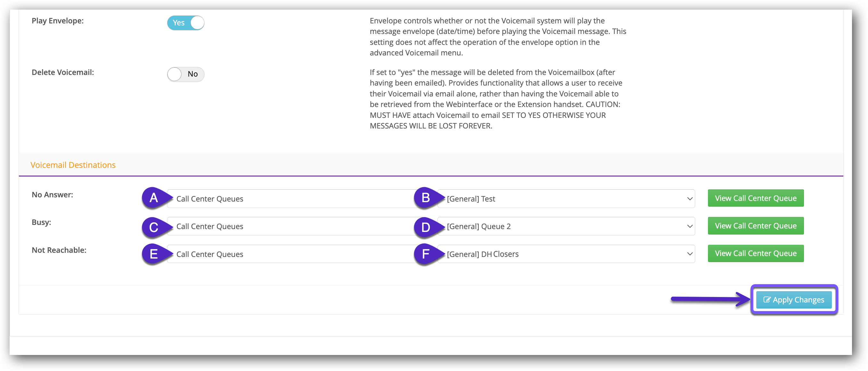Screen dimensions: 868x371
Task: View Call Center Queue for Busy
Action: pyautogui.click(x=756, y=226)
